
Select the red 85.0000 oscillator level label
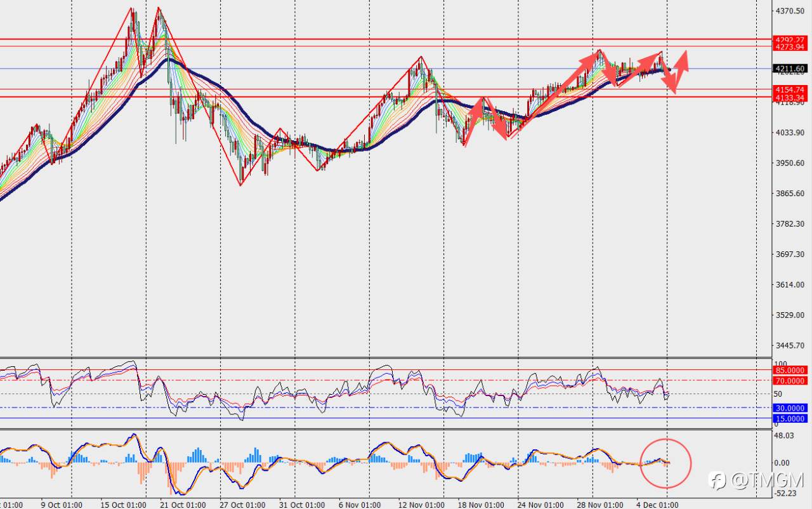[790, 370]
